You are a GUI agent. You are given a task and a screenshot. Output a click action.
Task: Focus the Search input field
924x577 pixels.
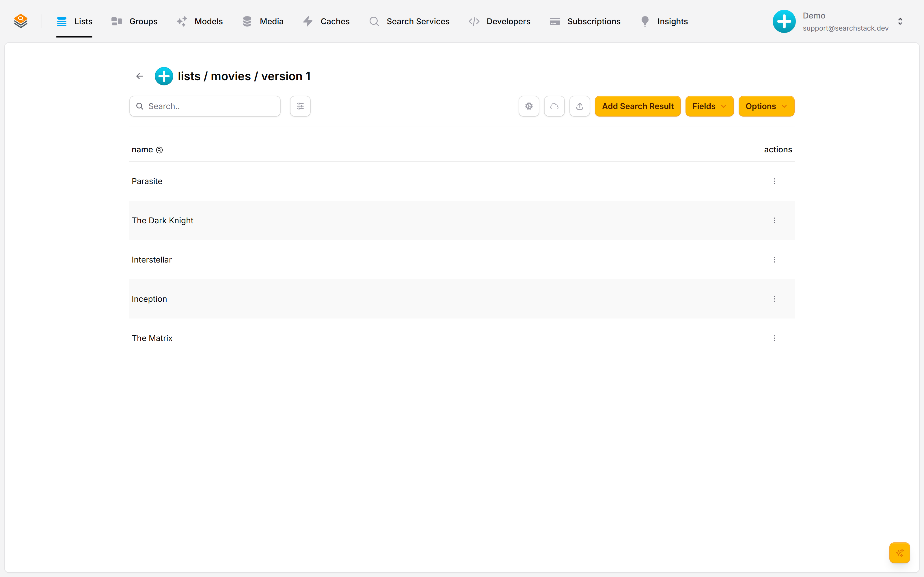(x=205, y=106)
